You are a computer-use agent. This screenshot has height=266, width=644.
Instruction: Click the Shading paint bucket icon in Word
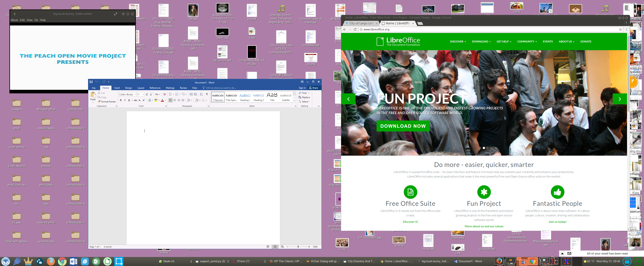197,100
